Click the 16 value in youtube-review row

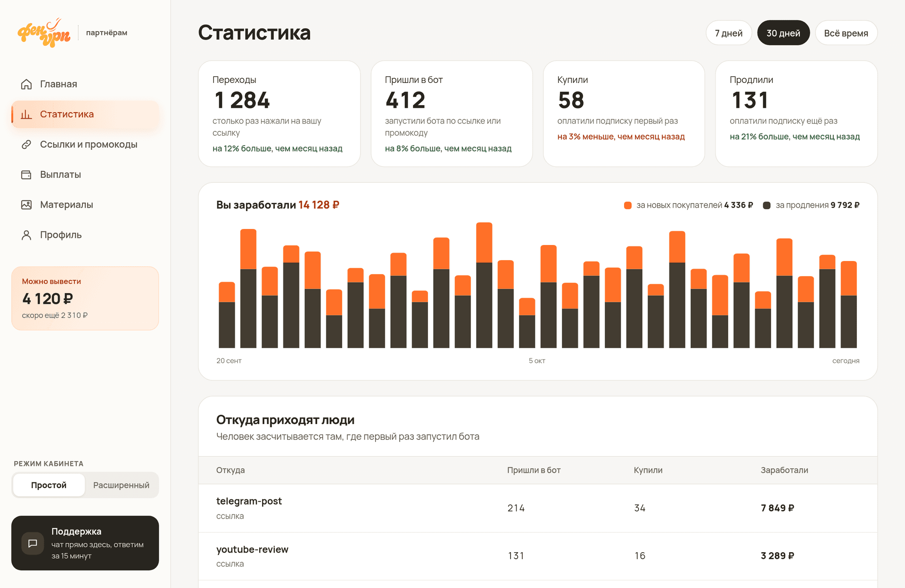(x=640, y=556)
